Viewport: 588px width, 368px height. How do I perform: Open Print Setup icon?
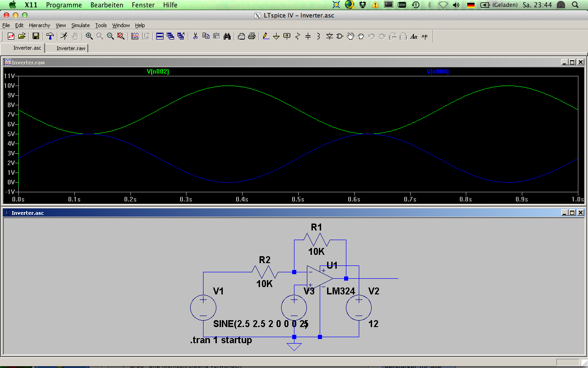(241, 36)
